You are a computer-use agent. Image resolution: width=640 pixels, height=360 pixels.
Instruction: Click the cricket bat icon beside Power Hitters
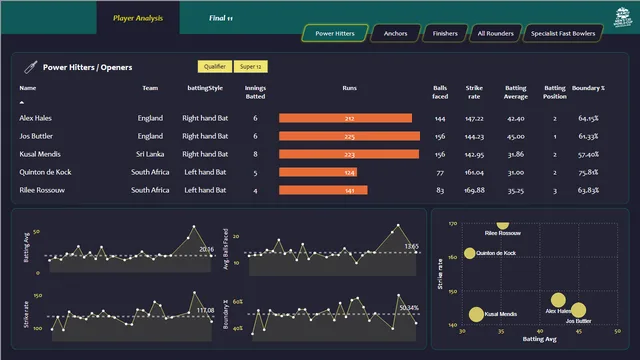pyautogui.click(x=31, y=67)
